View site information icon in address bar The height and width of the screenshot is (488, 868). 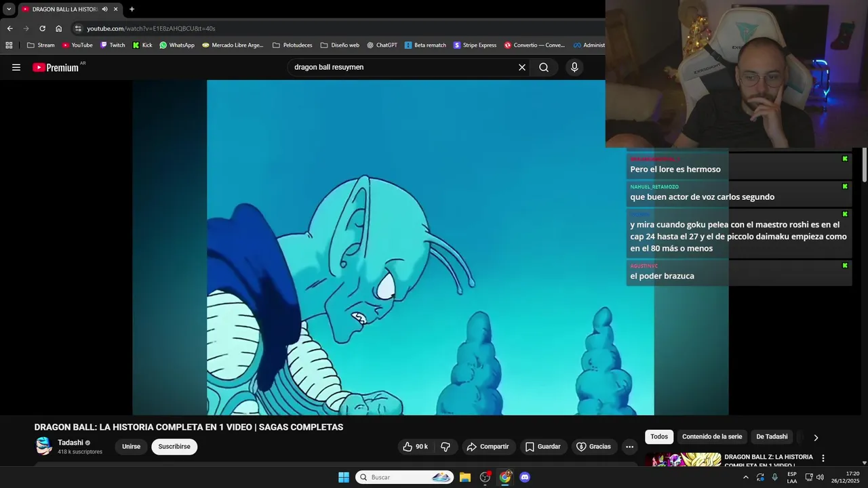pos(78,28)
